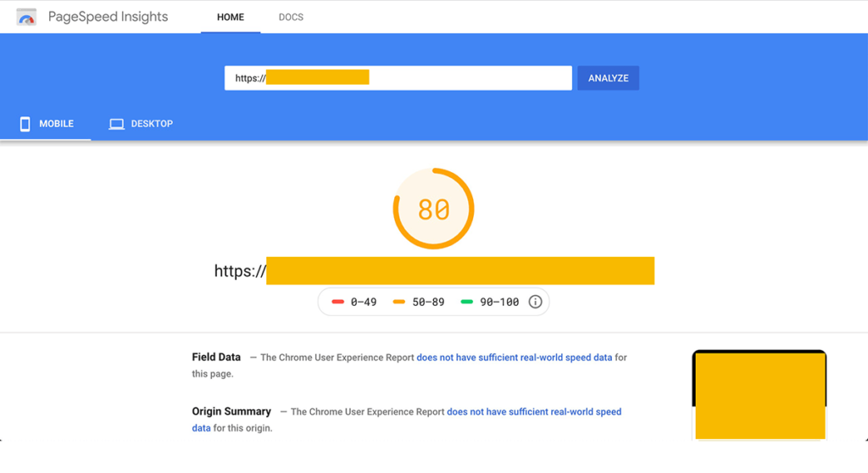
Task: Click the analyzed URL below the score
Action: click(x=434, y=271)
